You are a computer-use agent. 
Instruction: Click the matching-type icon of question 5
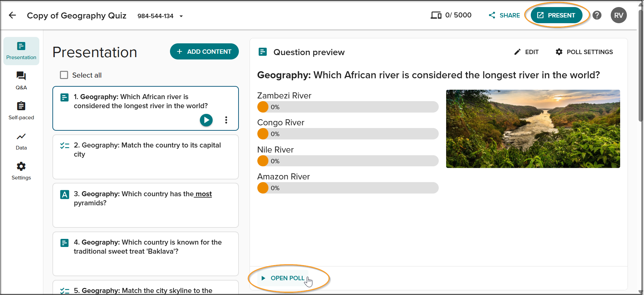click(x=65, y=291)
